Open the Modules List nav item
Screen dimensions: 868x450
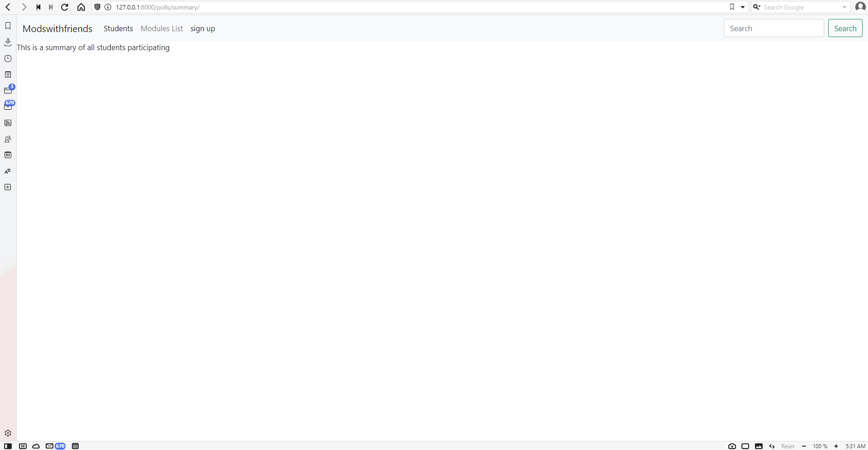[x=162, y=28]
